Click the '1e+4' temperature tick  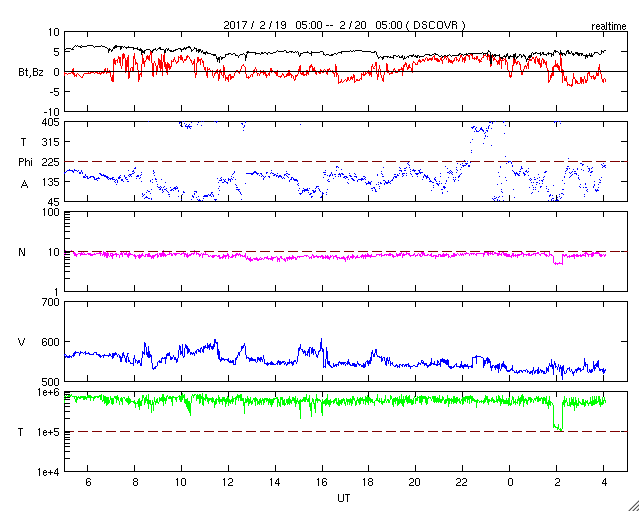[x=49, y=472]
